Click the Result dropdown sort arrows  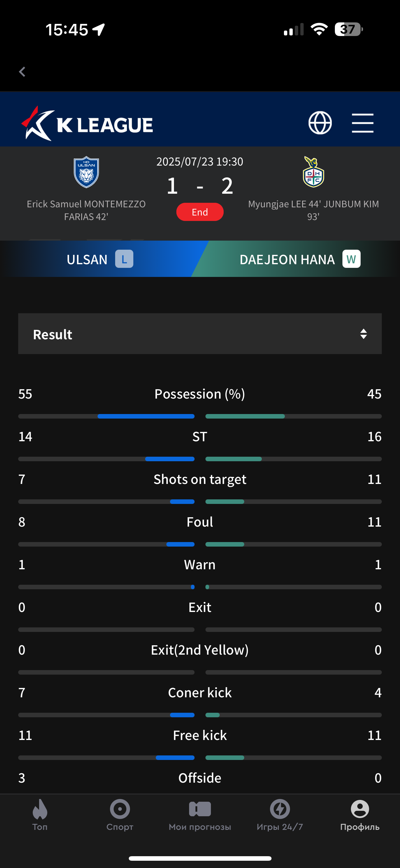click(x=363, y=334)
